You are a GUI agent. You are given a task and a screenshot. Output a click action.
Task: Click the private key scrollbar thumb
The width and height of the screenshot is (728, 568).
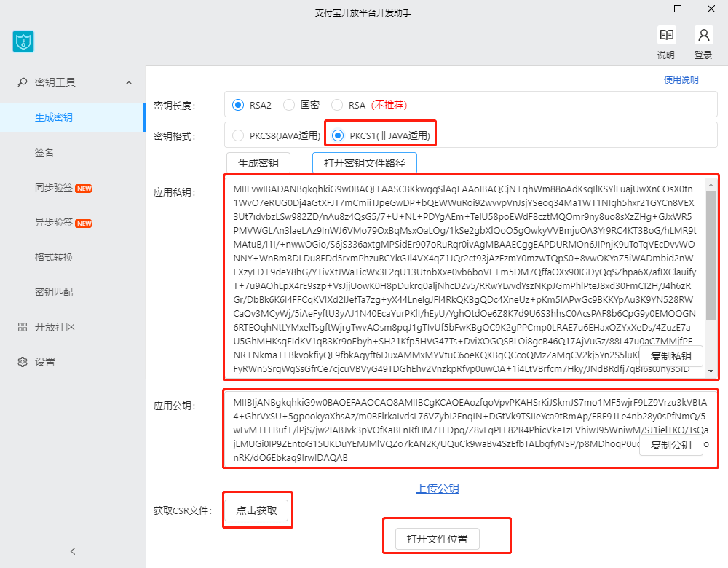tap(711, 255)
